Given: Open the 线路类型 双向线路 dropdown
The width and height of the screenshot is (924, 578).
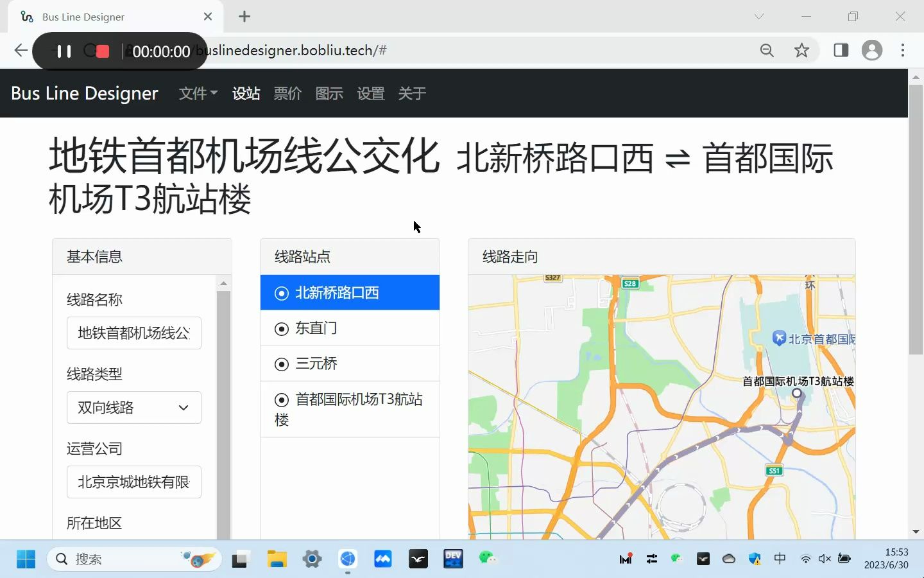Looking at the screenshot, I should point(134,407).
